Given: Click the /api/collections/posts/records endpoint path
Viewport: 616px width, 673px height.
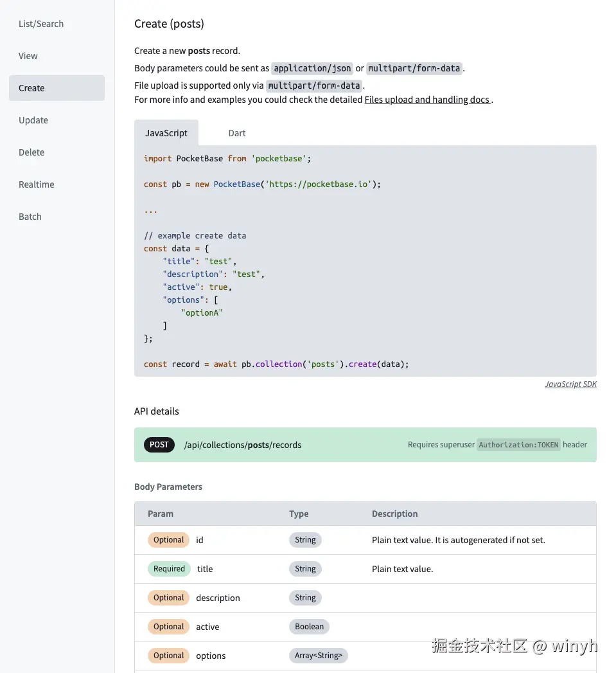Looking at the screenshot, I should pos(243,445).
